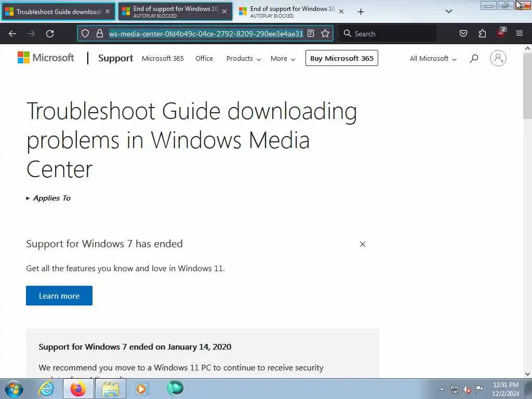Open the Windows Start menu
Screen dimensions: 532x399
coord(14,389)
